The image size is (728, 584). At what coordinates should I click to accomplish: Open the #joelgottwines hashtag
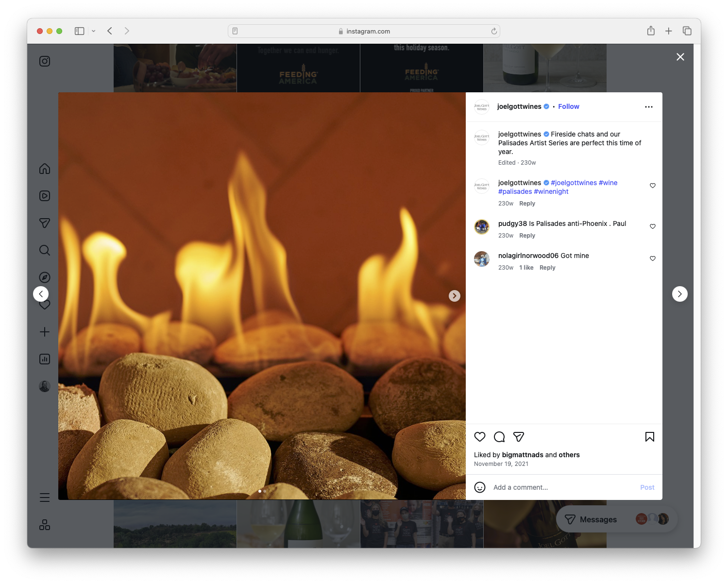click(x=574, y=183)
